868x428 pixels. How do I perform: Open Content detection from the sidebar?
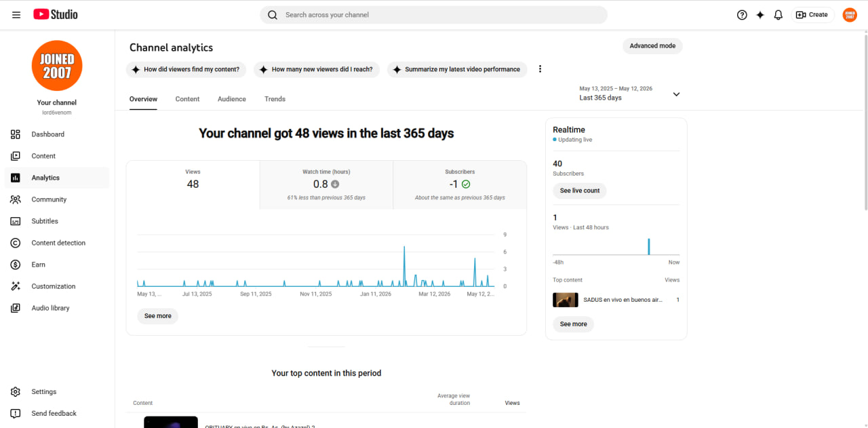(x=57, y=243)
